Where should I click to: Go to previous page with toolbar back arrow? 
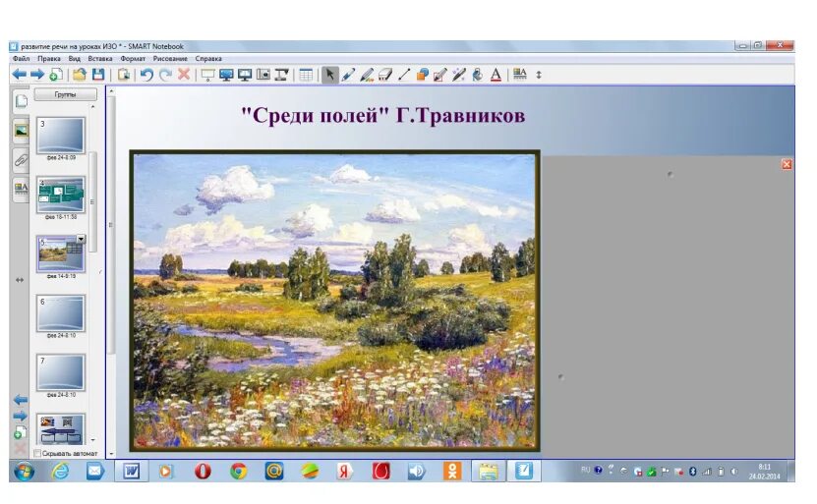point(20,75)
